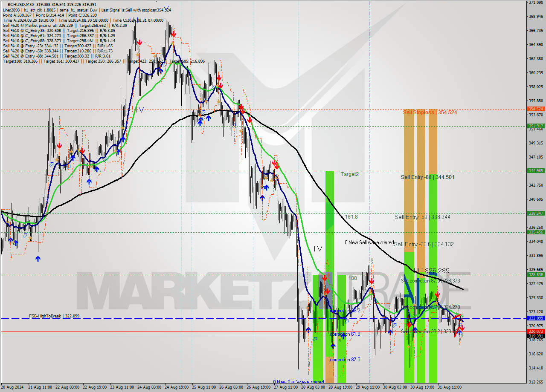Screen dimensions: 546x392
Task: Click the '30 Aug 19:00' time label
Action: (422, 388)
